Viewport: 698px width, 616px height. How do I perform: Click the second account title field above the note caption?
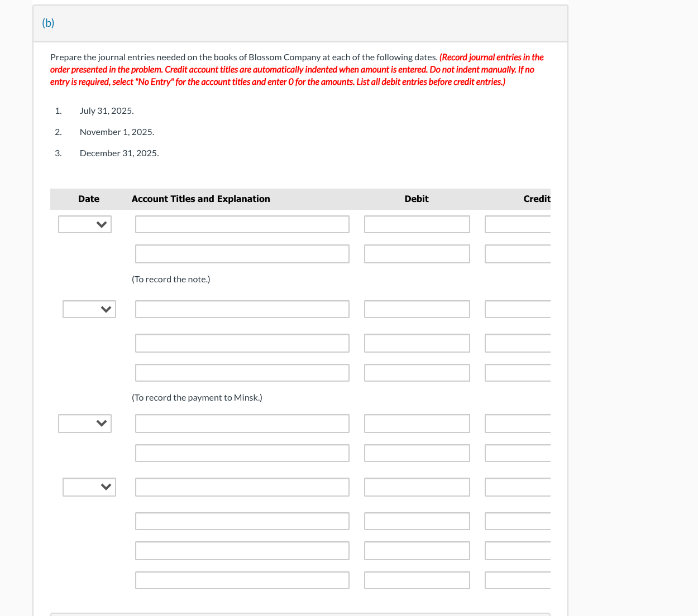pyautogui.click(x=242, y=253)
